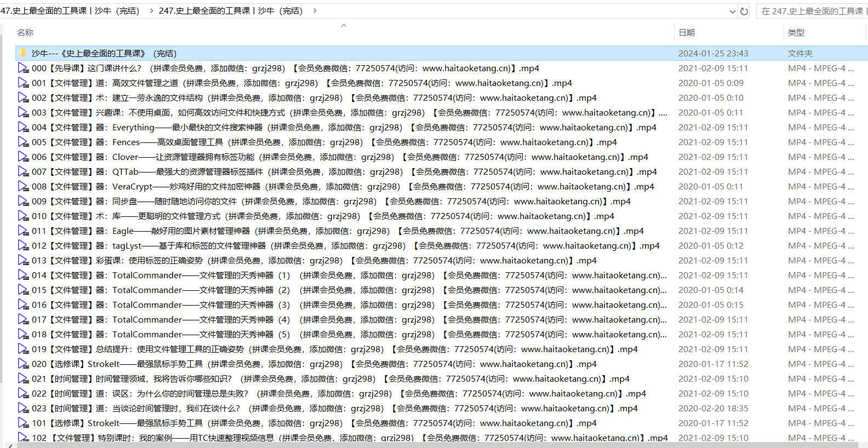Click video icon of file 008 VeraCrypt
Screen dimensions: 868x448
(x=23, y=186)
